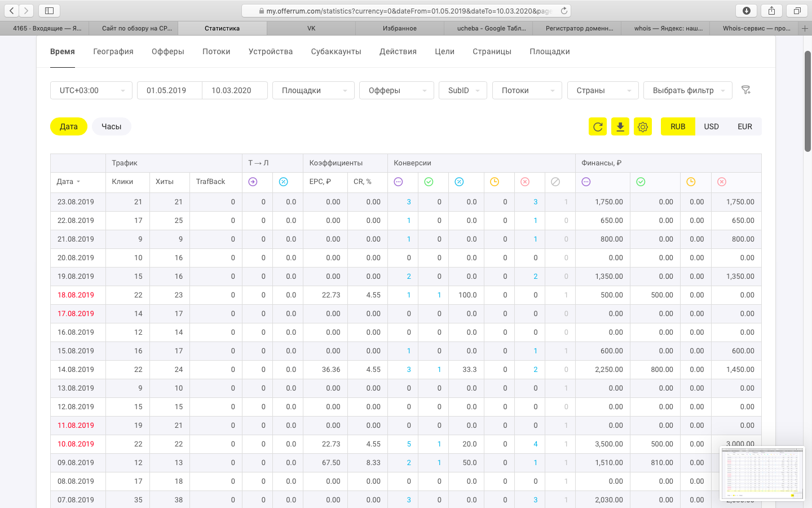Image resolution: width=812 pixels, height=508 pixels.
Task: Open the Устройства statistics tab
Action: [271, 52]
